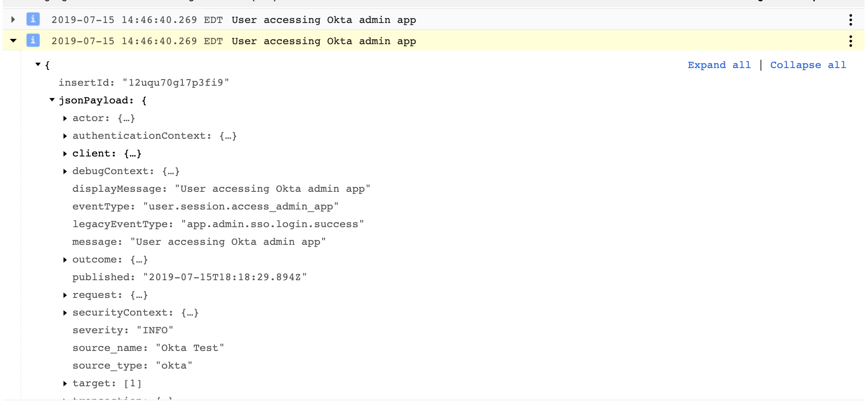The height and width of the screenshot is (419, 868).
Task: Expand the request field
Action: coord(65,295)
